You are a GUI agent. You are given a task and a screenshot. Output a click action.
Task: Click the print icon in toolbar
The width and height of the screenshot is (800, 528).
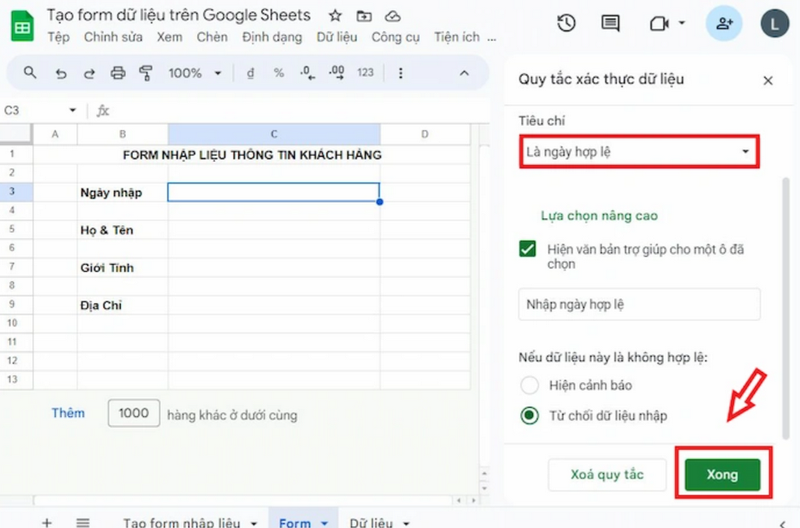coord(118,73)
